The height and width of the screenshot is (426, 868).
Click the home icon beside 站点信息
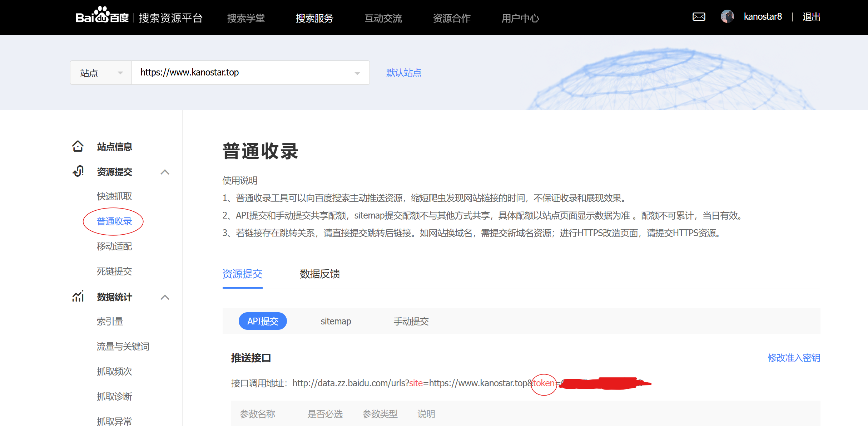78,146
